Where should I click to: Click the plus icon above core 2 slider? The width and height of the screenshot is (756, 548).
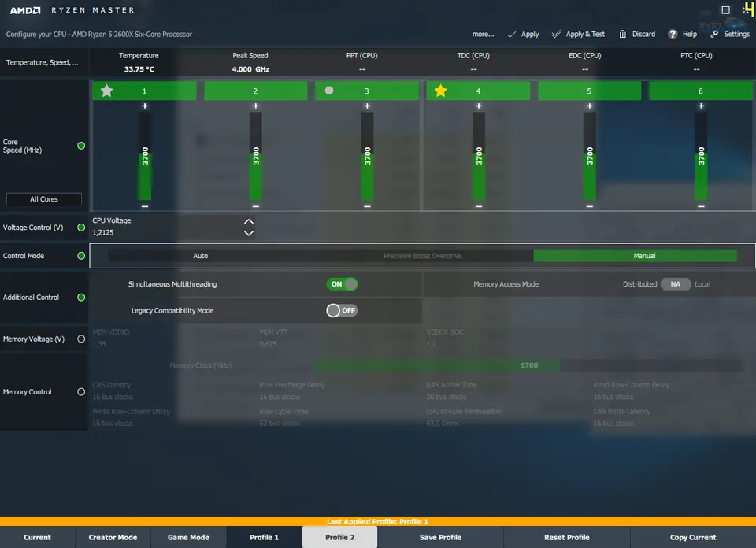click(256, 106)
